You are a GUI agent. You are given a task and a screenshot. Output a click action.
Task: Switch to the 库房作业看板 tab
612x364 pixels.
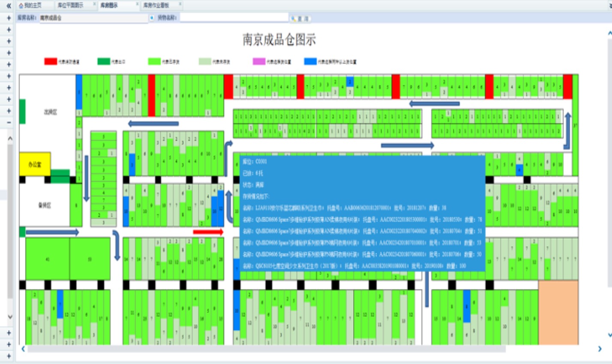tap(156, 6)
